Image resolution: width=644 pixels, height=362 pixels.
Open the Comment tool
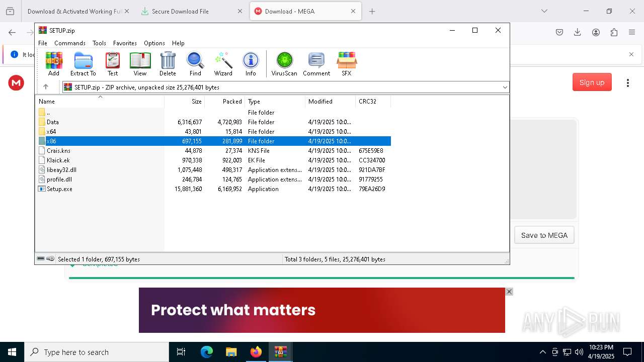coord(316,64)
